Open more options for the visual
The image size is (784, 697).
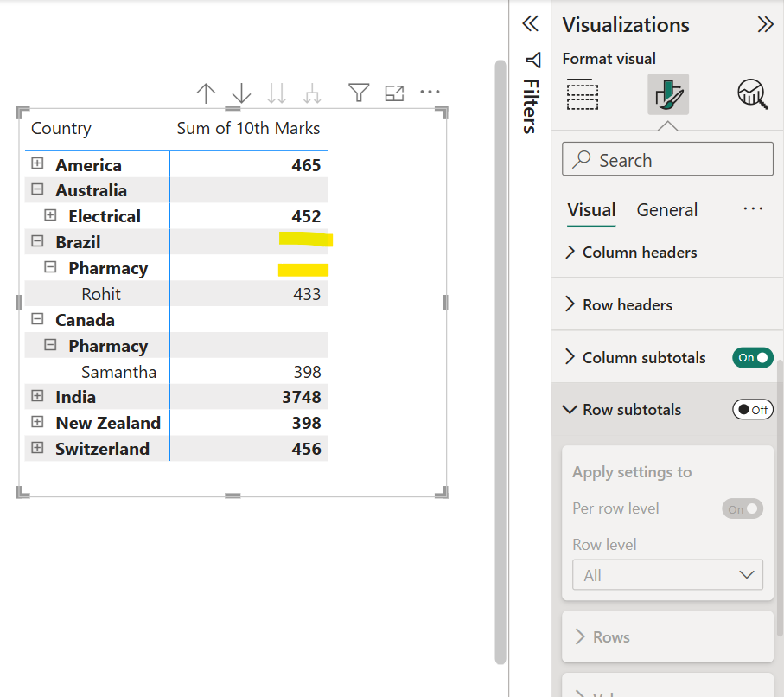point(429,92)
